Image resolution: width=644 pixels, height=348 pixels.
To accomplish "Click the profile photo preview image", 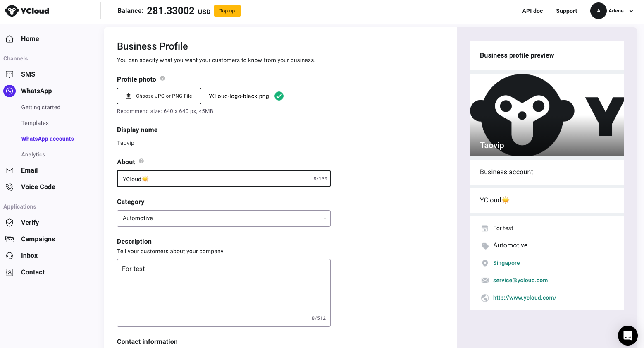I will [547, 115].
